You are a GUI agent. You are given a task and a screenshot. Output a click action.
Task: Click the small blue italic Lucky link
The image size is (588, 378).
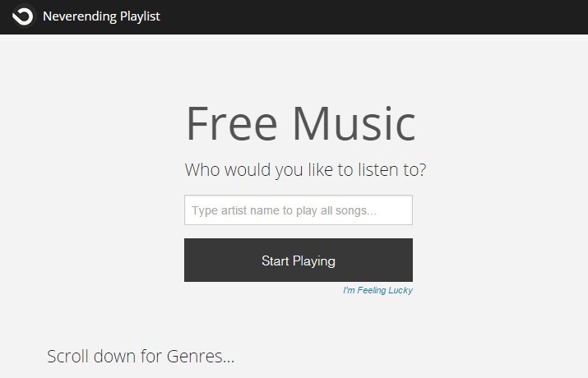pos(377,290)
